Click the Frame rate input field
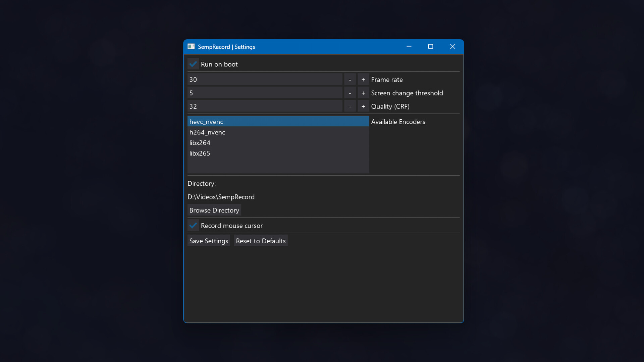 [x=264, y=79]
